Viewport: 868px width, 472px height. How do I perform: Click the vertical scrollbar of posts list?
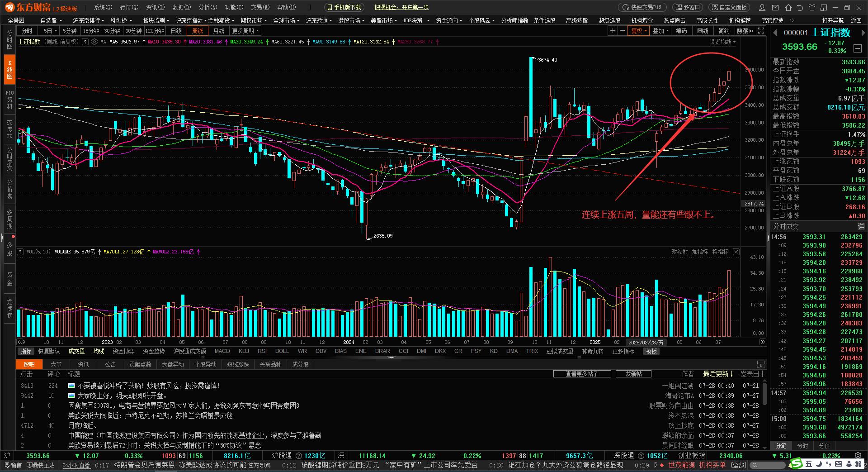764,393
